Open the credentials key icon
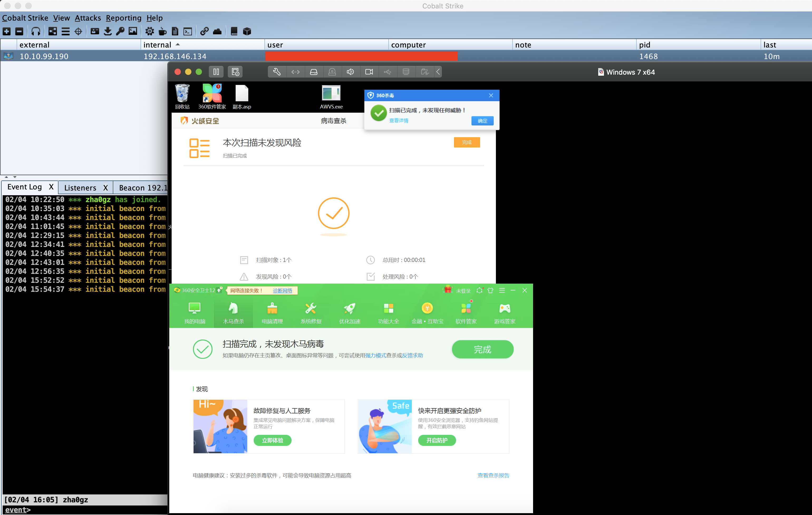The width and height of the screenshot is (812, 515). [x=120, y=31]
